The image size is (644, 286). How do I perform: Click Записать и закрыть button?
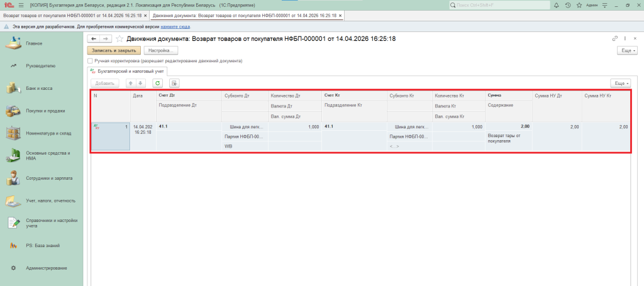(x=114, y=50)
